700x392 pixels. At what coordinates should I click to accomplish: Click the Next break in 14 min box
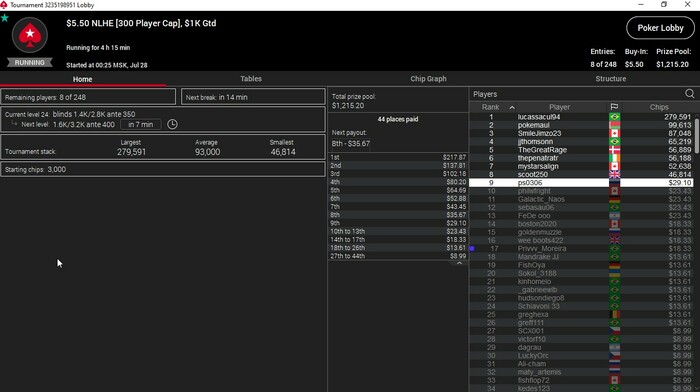click(x=253, y=97)
